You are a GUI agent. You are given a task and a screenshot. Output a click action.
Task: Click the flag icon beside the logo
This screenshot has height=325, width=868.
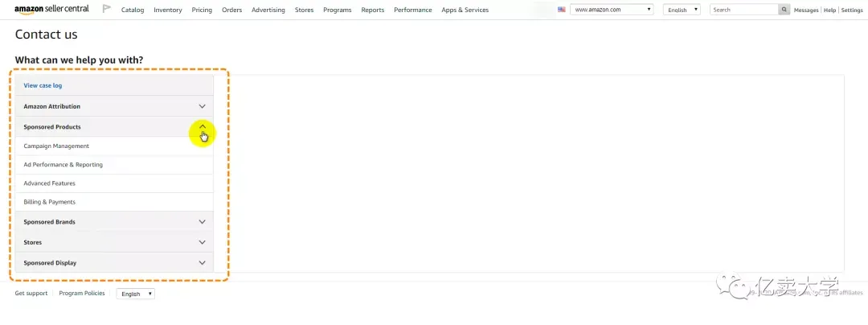point(107,9)
